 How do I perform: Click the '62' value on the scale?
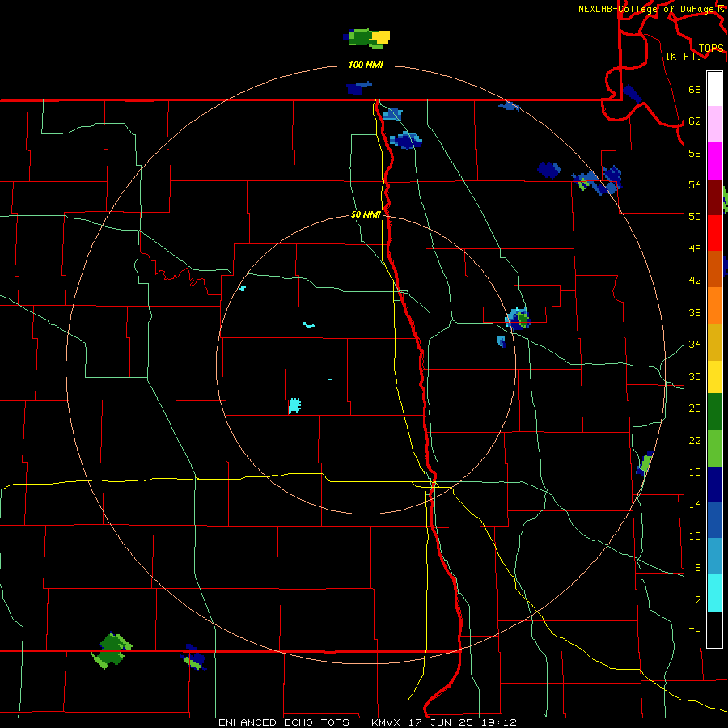[x=695, y=121]
